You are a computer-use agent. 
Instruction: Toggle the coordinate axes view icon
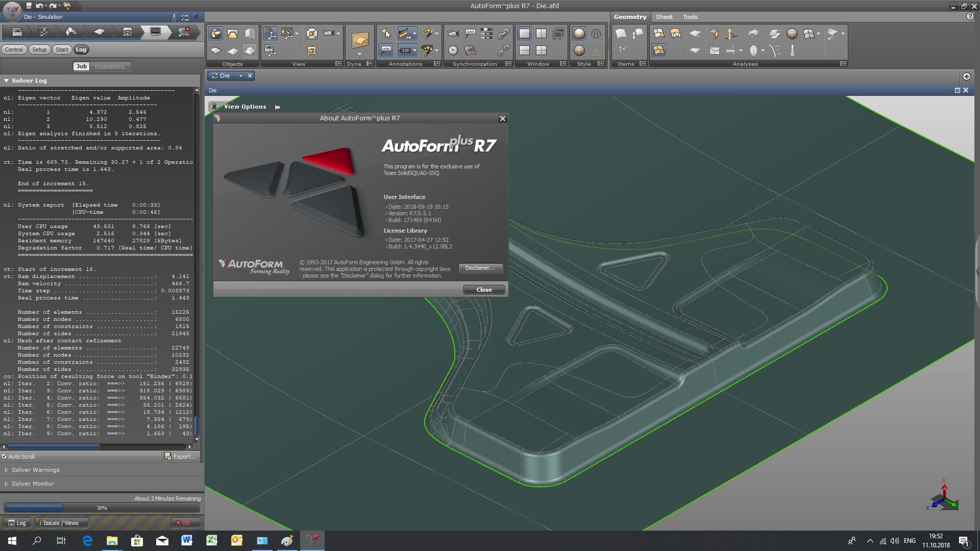point(270,34)
